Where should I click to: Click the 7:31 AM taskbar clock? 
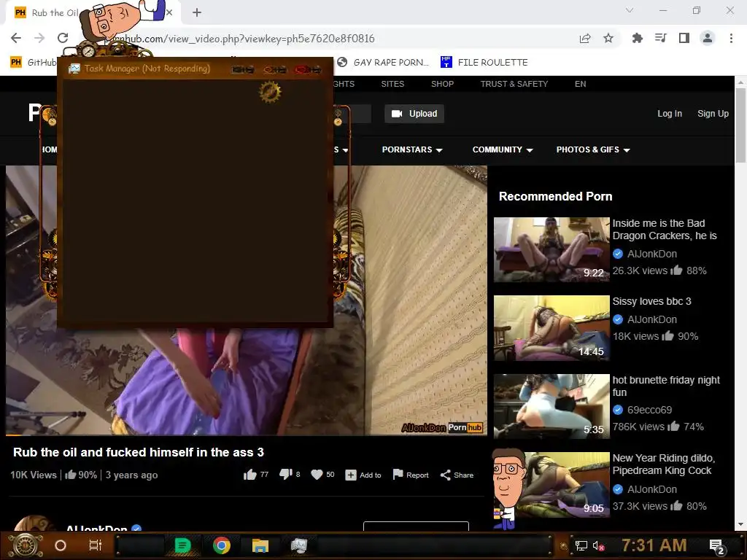click(x=654, y=545)
